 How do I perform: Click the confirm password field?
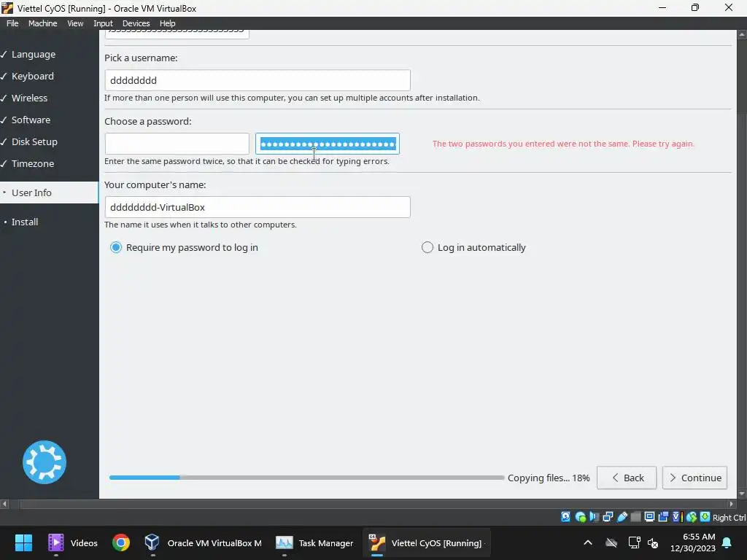328,144
